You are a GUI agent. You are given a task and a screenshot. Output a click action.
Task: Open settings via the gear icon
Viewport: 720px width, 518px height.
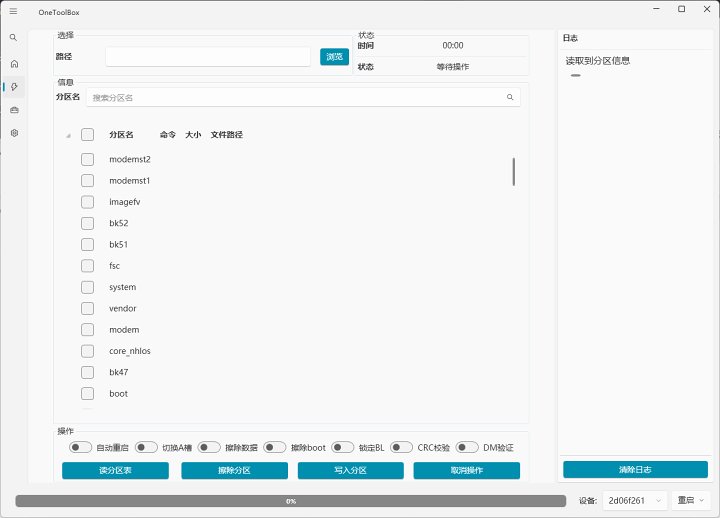click(x=14, y=133)
